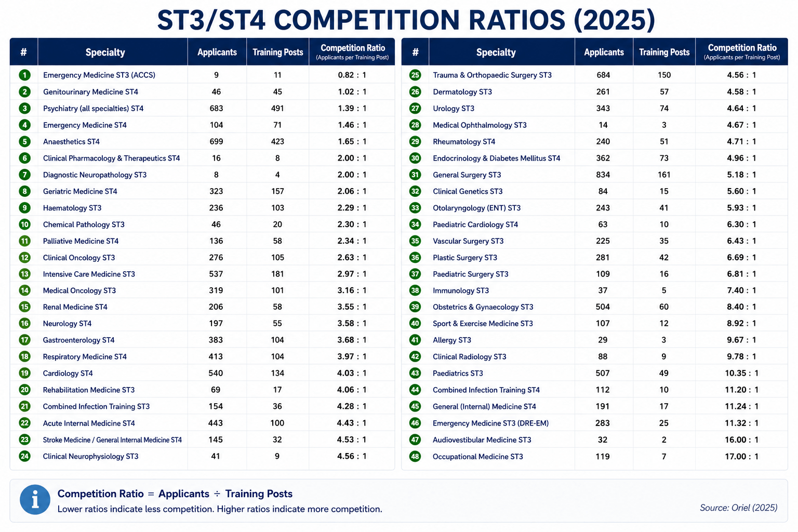
Task: Select the left table Specialty column header
Action: click(105, 52)
